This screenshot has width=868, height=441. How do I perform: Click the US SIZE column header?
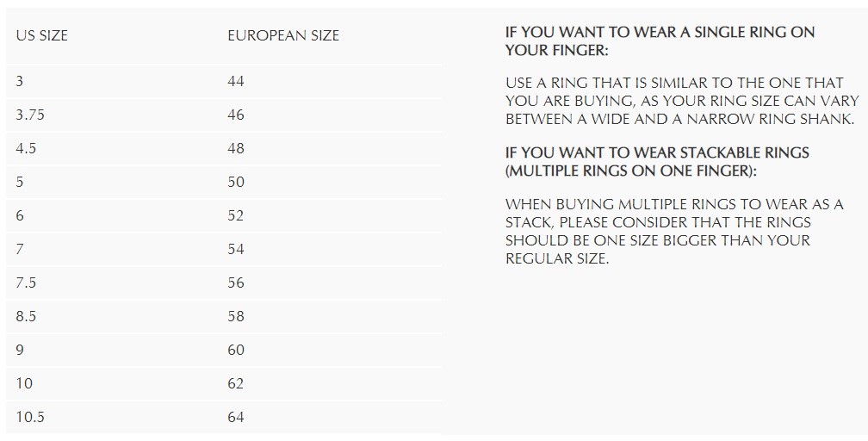[42, 36]
